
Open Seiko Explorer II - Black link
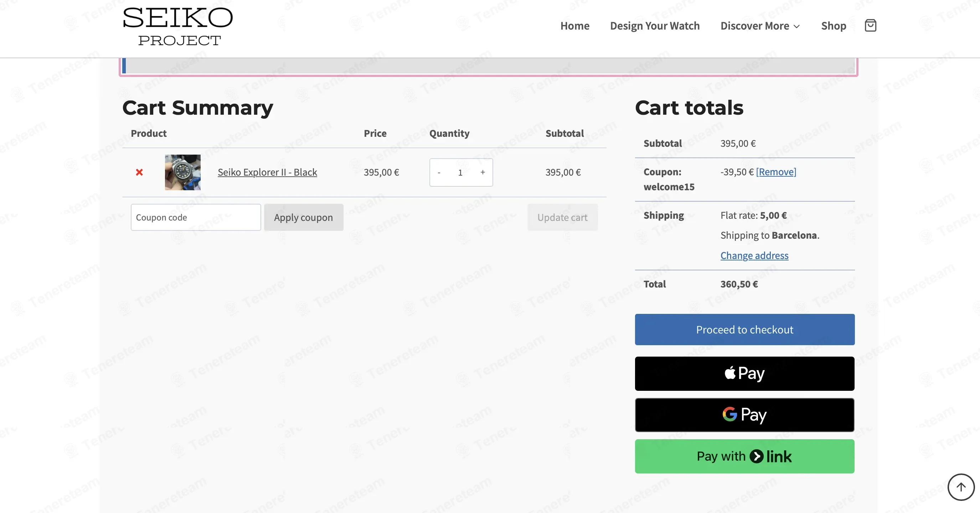click(267, 172)
